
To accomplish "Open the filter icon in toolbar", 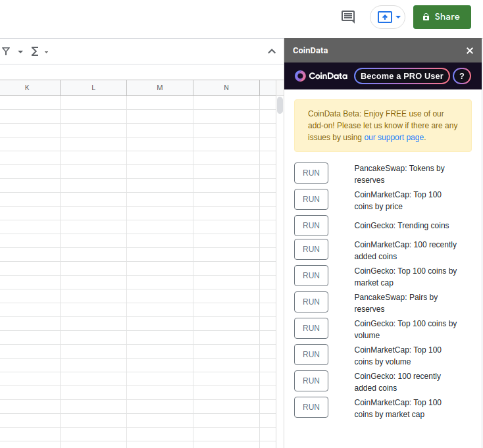I will coord(6,51).
